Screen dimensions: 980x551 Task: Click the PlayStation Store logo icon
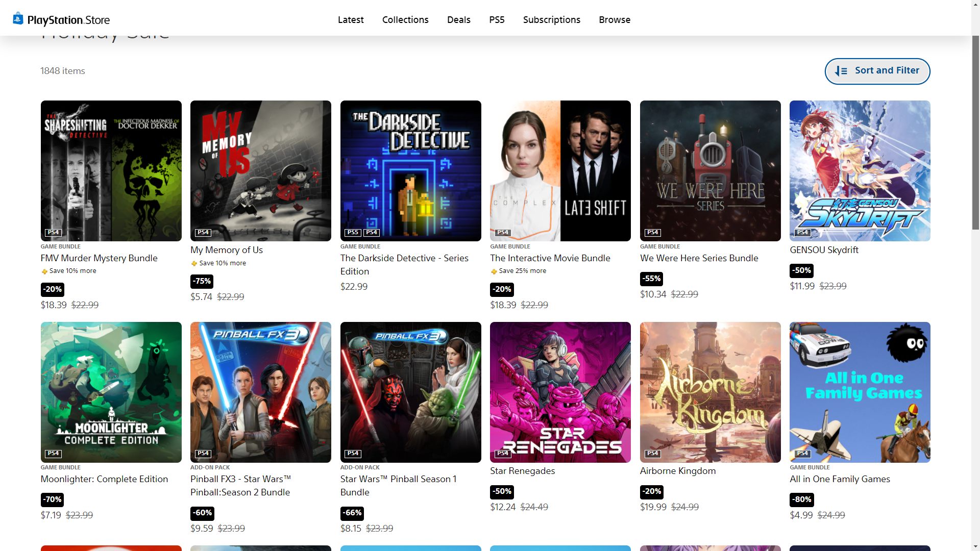pos(18,19)
